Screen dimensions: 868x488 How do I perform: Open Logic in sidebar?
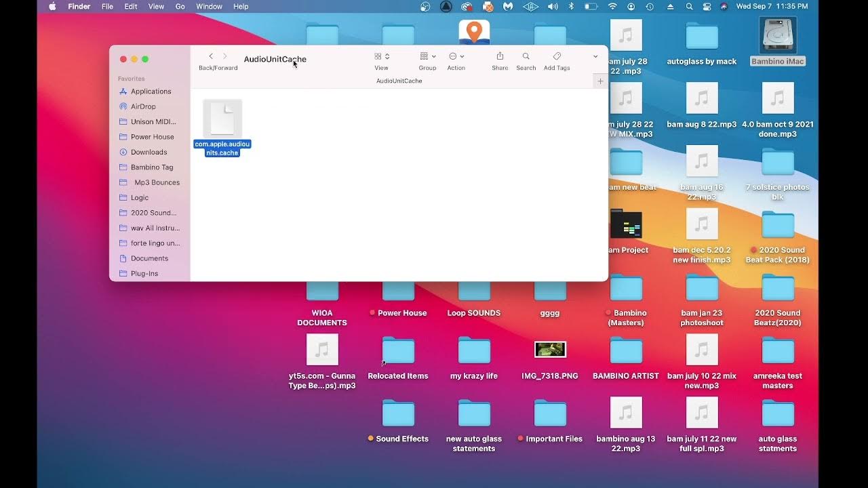pyautogui.click(x=139, y=198)
